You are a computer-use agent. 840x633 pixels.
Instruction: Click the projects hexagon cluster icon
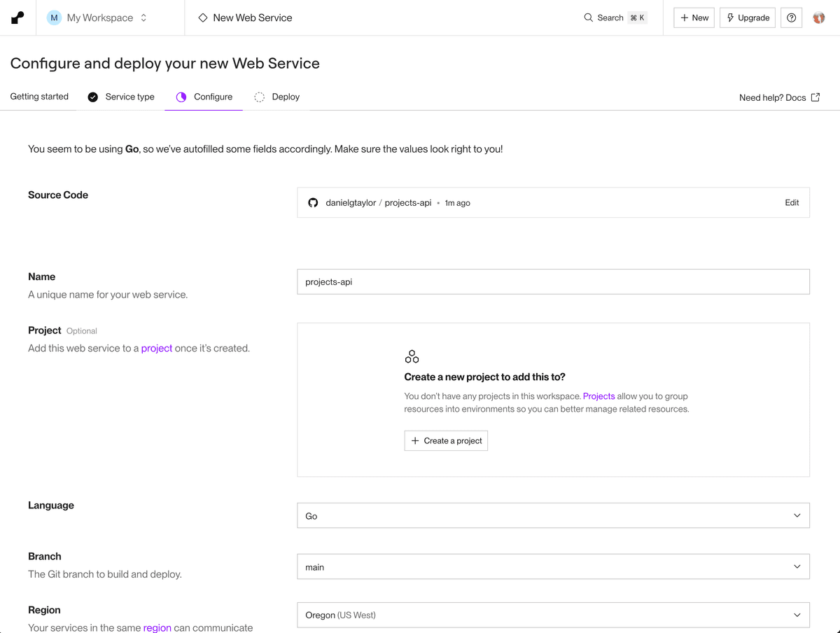[412, 356]
